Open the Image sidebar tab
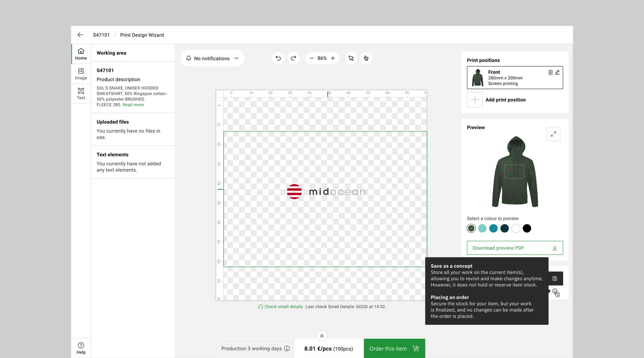 coord(81,74)
